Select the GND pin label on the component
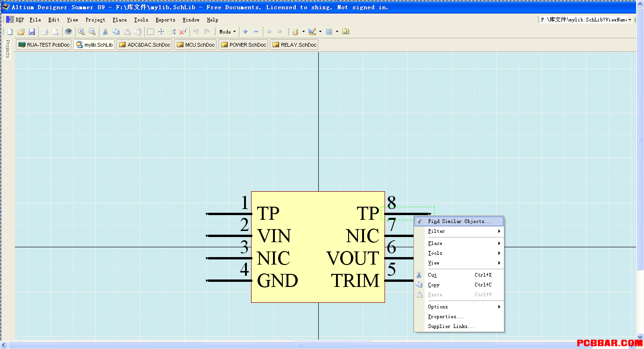This screenshot has height=349, width=644. click(277, 281)
